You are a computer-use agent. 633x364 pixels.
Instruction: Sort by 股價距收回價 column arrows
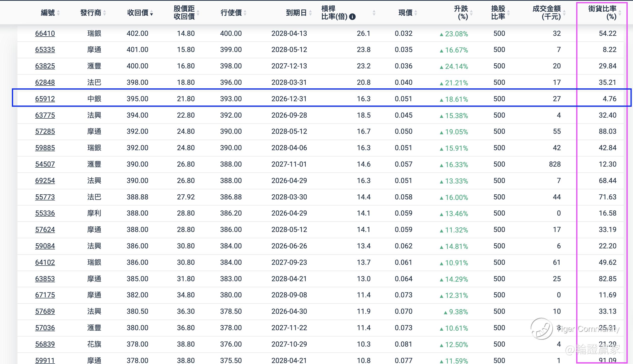(198, 13)
